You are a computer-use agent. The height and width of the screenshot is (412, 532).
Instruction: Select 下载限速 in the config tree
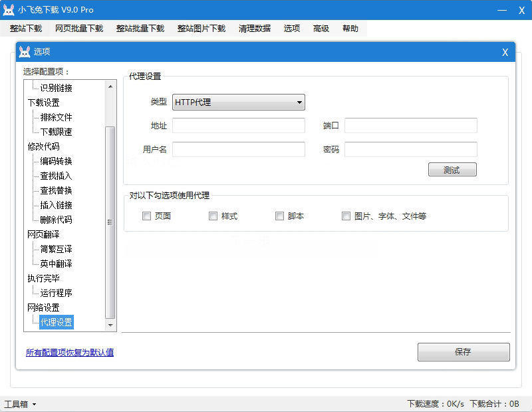click(x=56, y=132)
